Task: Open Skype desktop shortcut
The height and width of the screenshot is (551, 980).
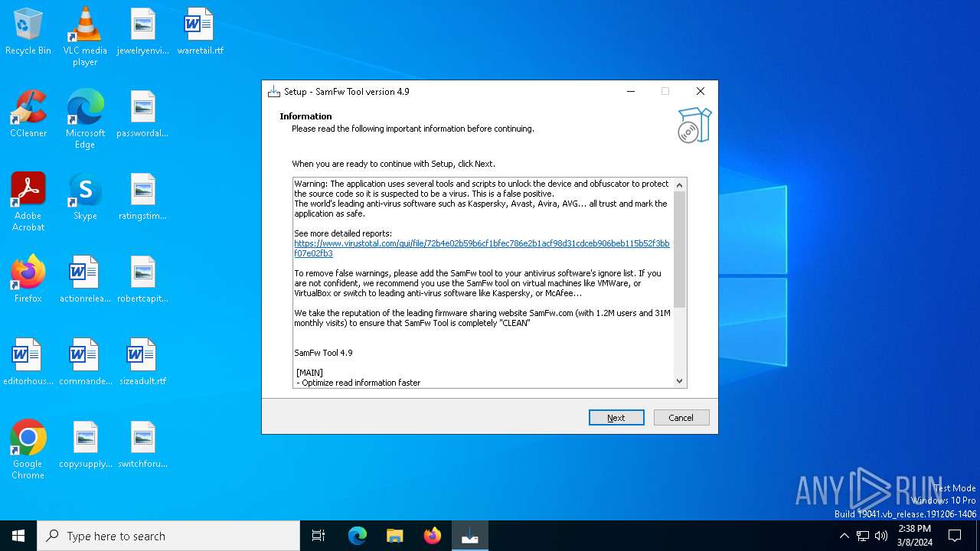Action: 85,197
